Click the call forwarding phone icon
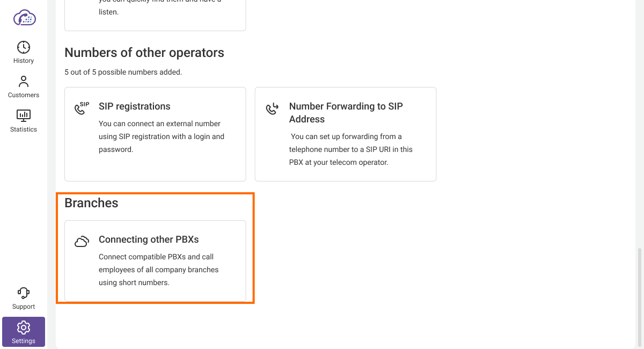 [x=272, y=108]
